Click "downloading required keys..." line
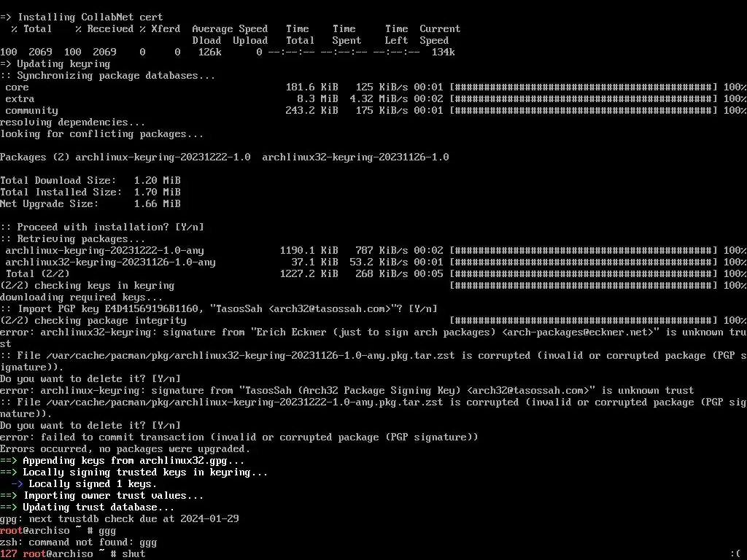This screenshot has height=560, width=747. [82, 297]
